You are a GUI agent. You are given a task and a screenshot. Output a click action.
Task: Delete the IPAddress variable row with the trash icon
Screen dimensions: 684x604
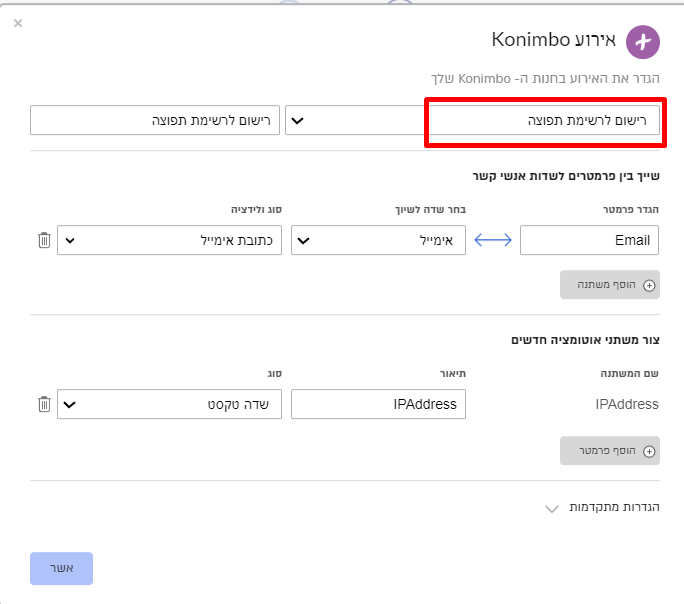(x=44, y=404)
